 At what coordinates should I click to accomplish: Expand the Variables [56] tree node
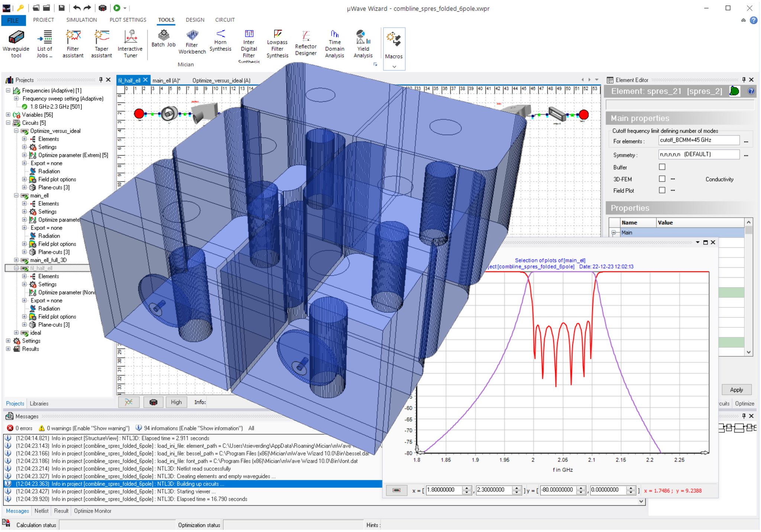(x=8, y=115)
